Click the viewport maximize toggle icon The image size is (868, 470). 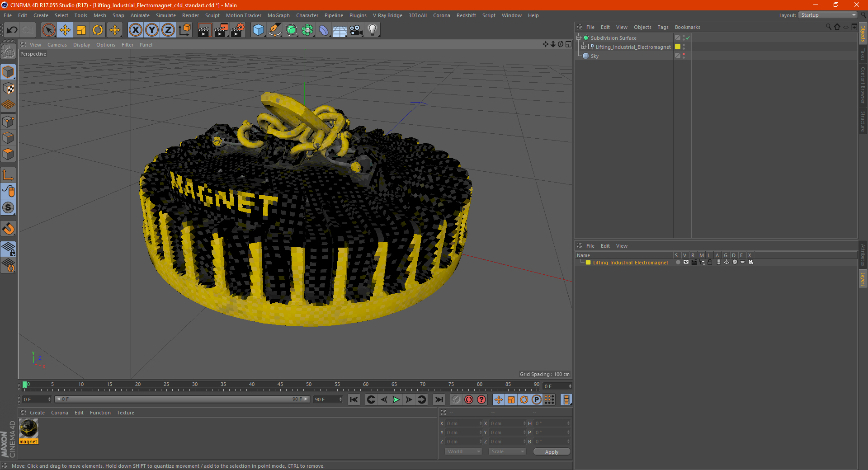[x=568, y=44]
